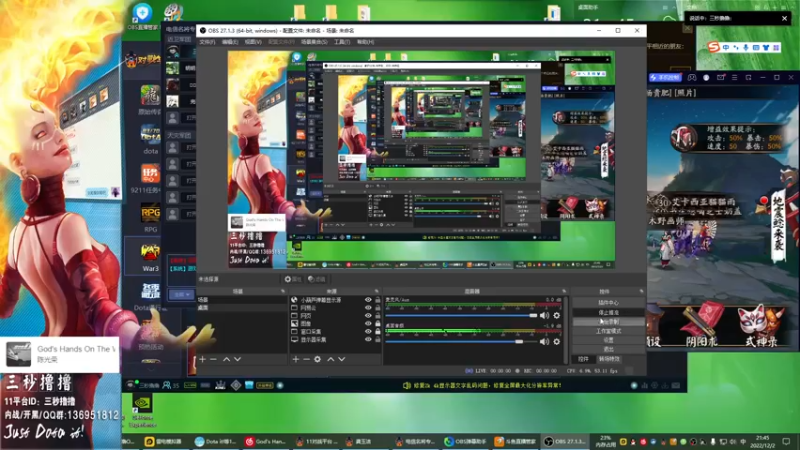The image size is (800, 450).
Task: Click the topmost button in the controls dock
Action: click(608, 303)
